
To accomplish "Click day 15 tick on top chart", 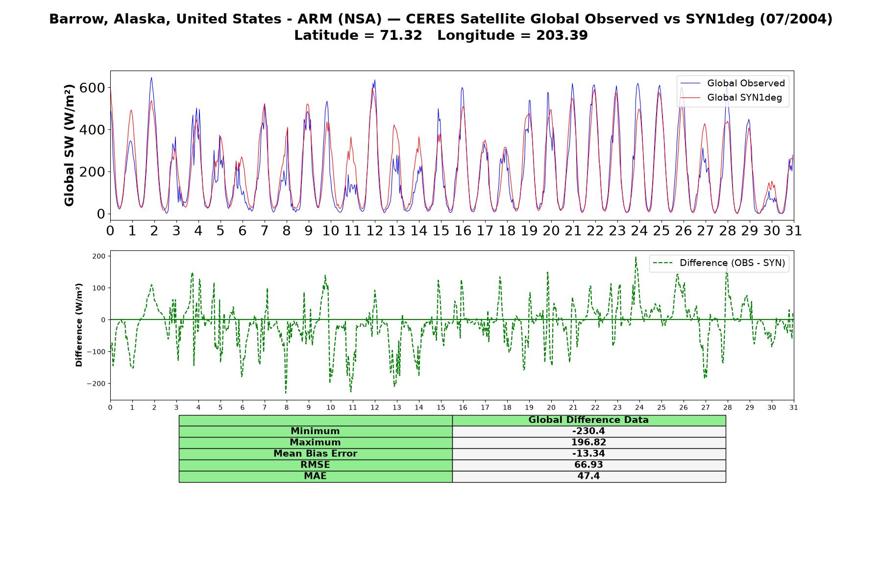I will click(x=441, y=231).
